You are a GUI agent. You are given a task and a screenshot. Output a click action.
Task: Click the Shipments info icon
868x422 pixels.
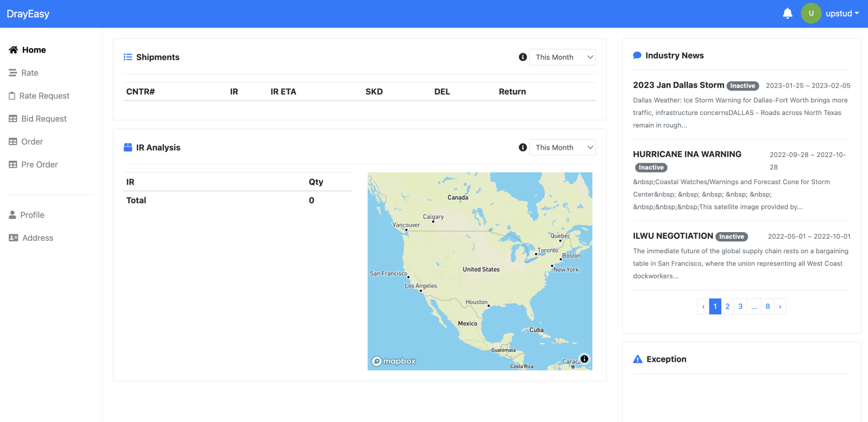[x=523, y=57]
